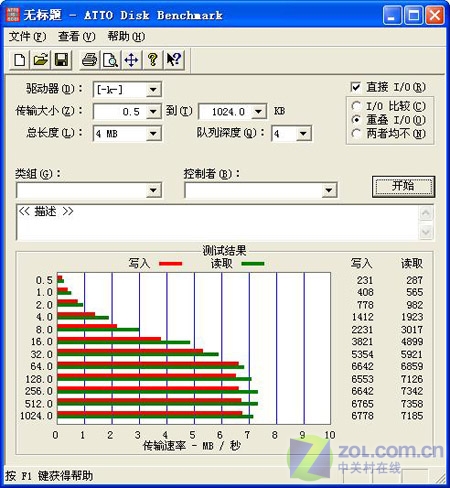This screenshot has height=488, width=450.
Task: Click the context help arrow-question icon
Action: 174,60
